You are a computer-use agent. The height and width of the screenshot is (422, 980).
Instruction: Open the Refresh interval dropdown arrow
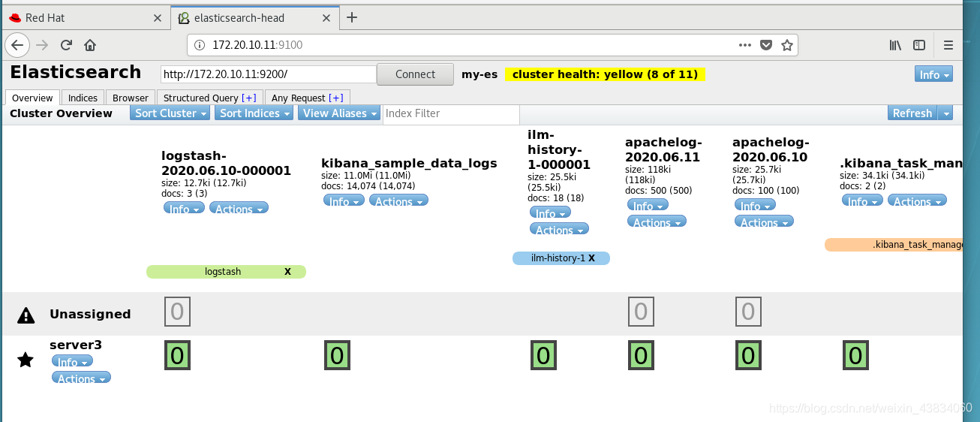coord(945,113)
